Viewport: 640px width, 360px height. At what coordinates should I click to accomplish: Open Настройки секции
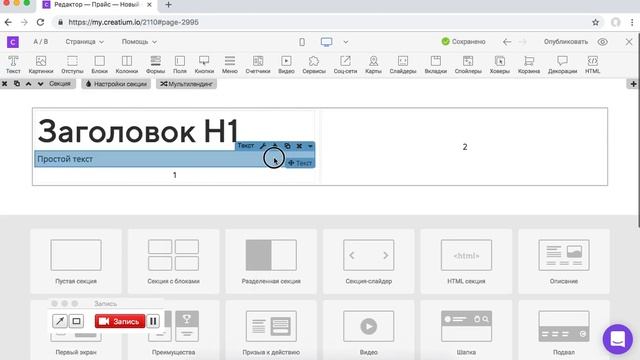tap(116, 84)
